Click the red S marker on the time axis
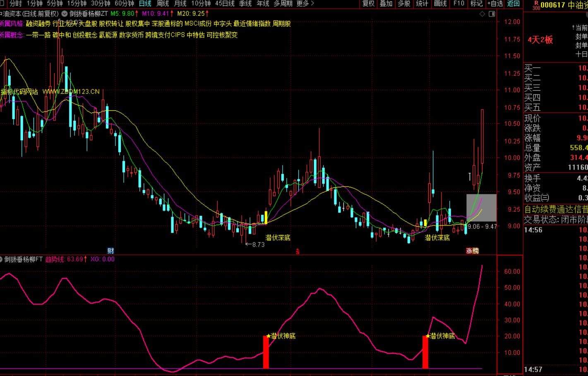This screenshot has width=588, height=376. tap(298, 251)
